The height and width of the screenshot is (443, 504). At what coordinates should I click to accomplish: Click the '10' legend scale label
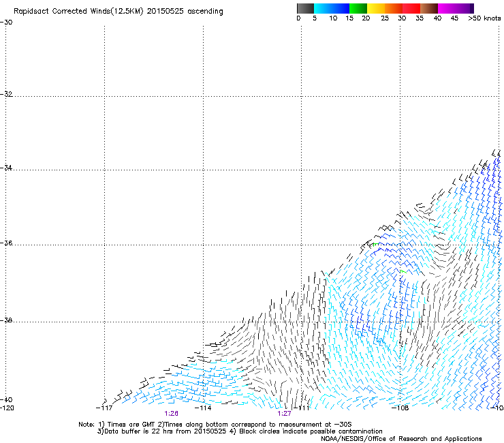coord(333,18)
